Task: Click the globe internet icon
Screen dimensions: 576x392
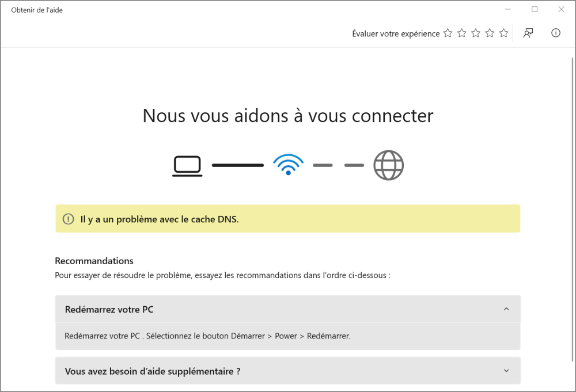Action: (389, 165)
